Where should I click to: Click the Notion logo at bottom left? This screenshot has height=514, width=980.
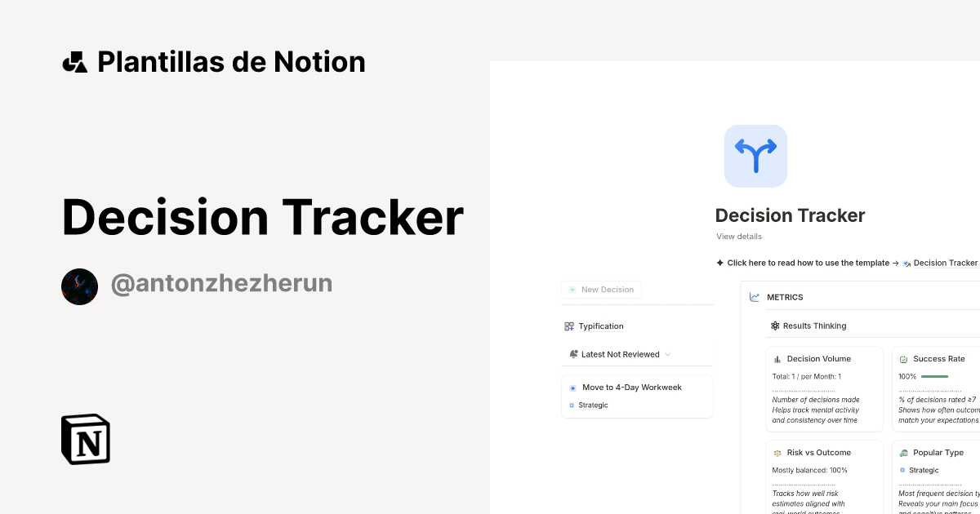tap(85, 439)
